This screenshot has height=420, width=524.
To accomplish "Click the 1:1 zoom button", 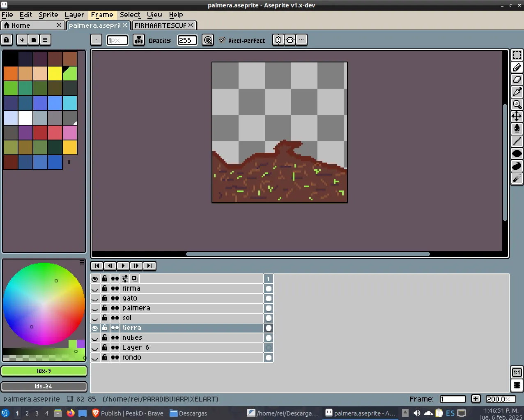I will [x=517, y=372].
